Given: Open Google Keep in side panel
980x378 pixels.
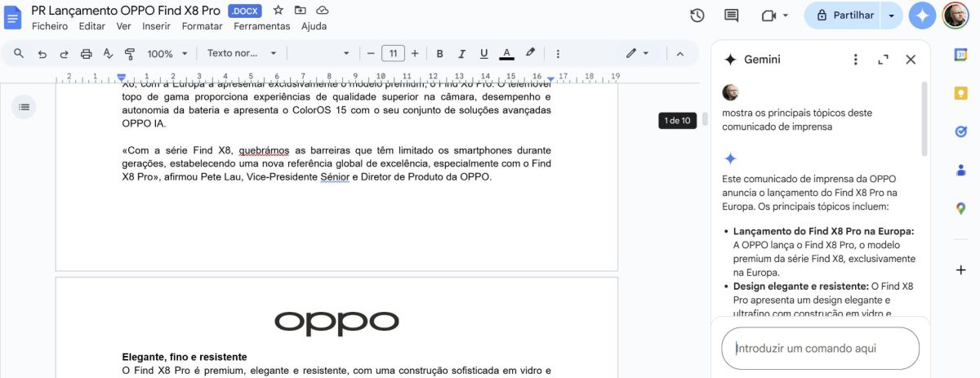Looking at the screenshot, I should 961,93.
